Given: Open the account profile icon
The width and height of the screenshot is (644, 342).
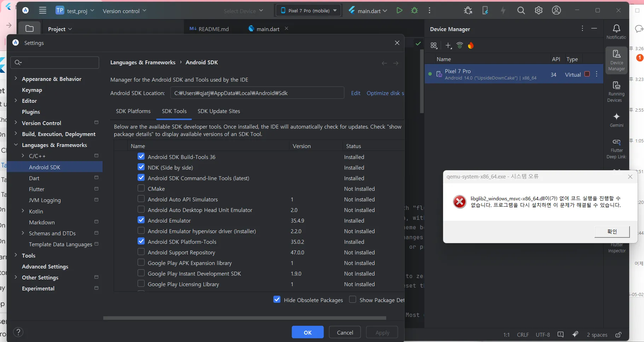Looking at the screenshot, I should click(x=556, y=11).
